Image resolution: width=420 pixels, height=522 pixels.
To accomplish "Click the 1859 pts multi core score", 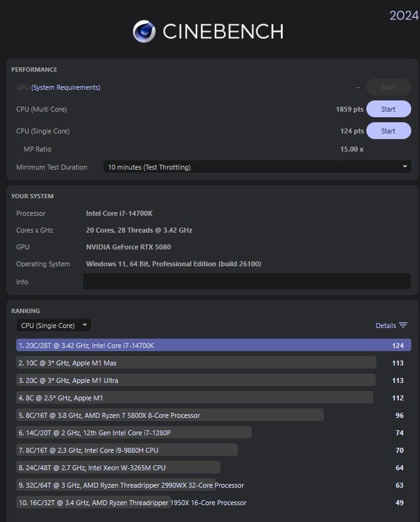I will [349, 109].
